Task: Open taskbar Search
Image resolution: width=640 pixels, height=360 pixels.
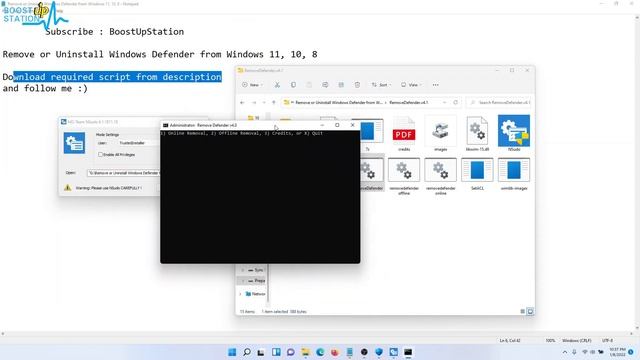Action: tap(247, 352)
